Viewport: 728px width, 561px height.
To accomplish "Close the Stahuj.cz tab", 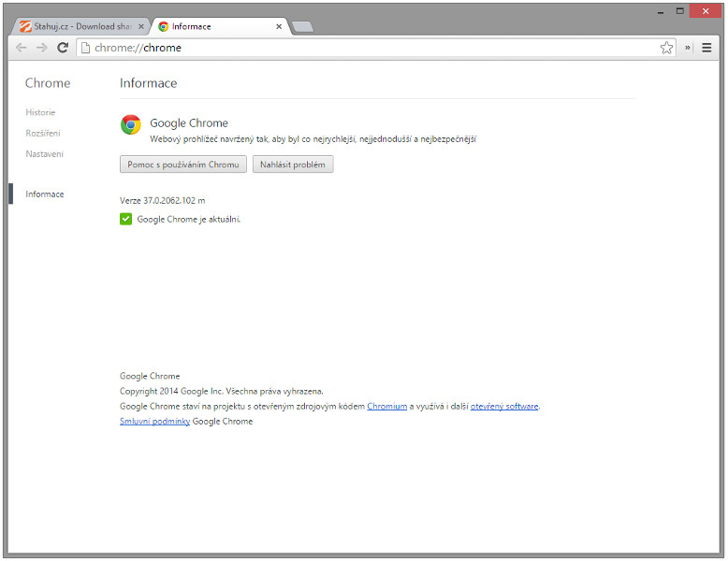I will pos(141,27).
